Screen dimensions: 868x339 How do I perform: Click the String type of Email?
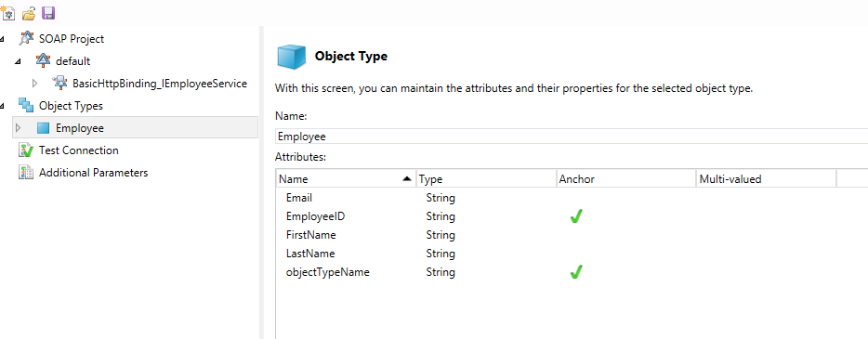click(x=441, y=198)
